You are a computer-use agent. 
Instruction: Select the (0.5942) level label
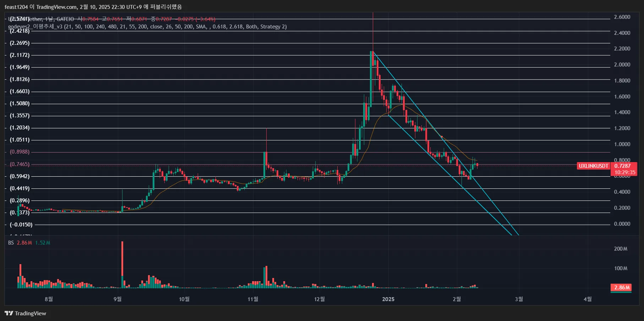pyautogui.click(x=20, y=176)
